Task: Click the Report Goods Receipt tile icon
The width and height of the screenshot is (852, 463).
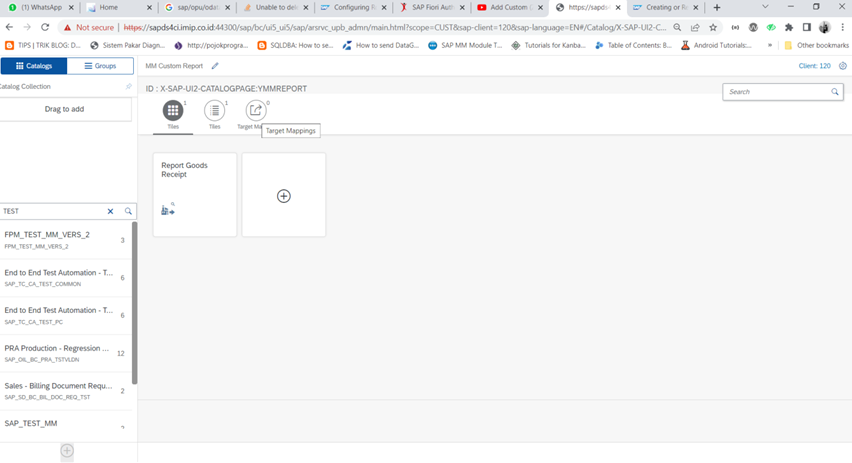Action: [168, 209]
